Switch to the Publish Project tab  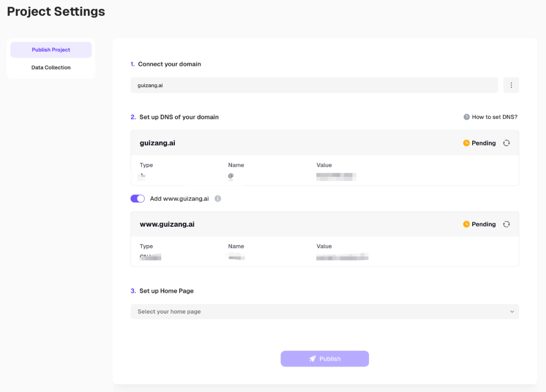[x=51, y=50]
